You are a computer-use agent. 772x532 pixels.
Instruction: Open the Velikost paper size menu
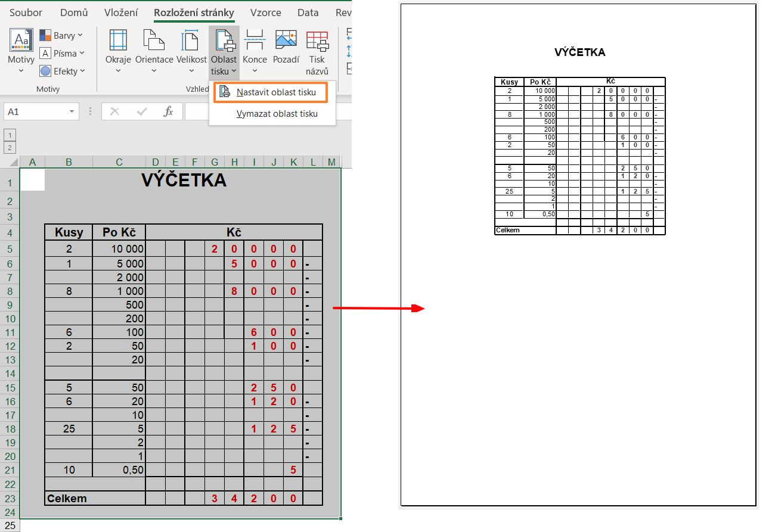[x=191, y=52]
